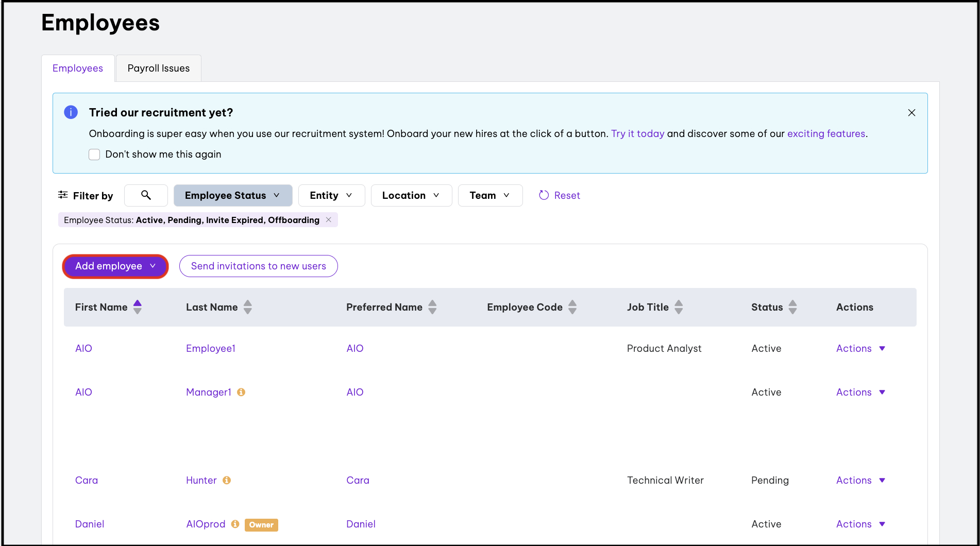Click the info icon beside AIOprod

pyautogui.click(x=235, y=524)
